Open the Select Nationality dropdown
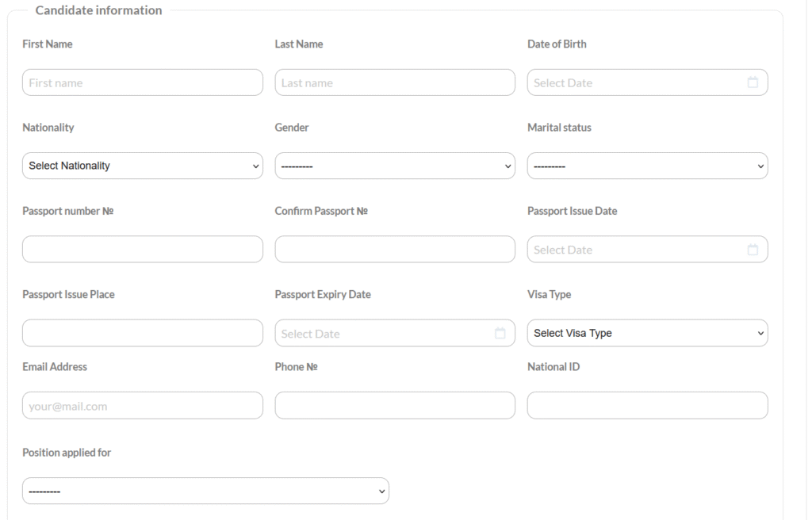This screenshot has height=520, width=812. 143,166
